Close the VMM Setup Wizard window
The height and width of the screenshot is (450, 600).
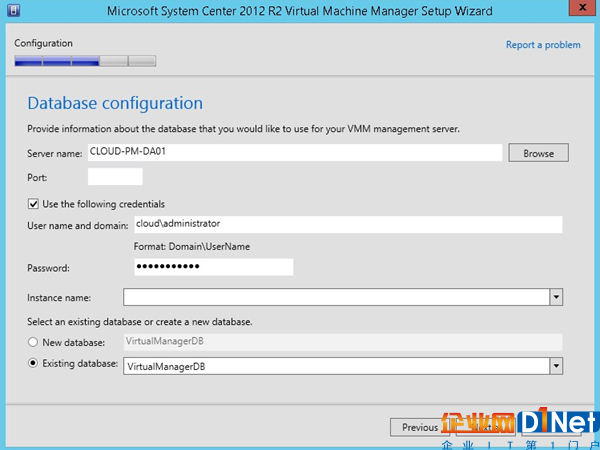pyautogui.click(x=582, y=8)
